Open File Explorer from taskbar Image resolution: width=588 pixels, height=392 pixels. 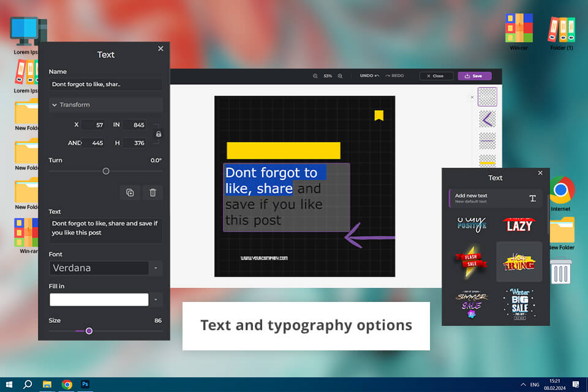coord(47,385)
